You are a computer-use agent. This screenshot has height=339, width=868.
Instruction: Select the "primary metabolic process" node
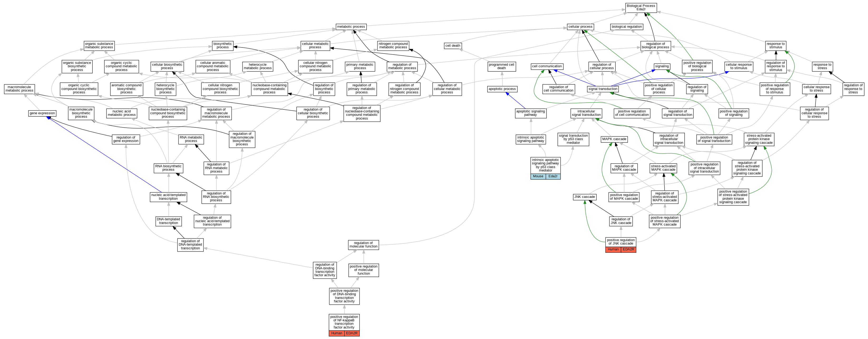point(360,66)
